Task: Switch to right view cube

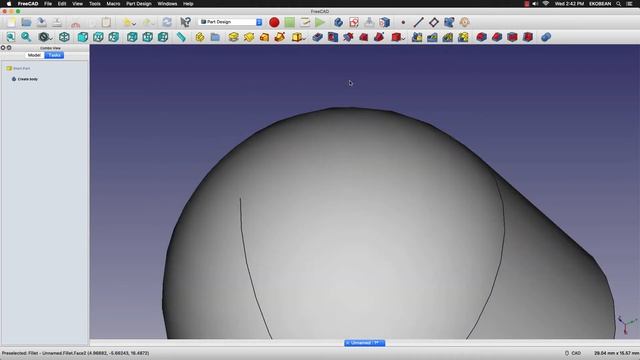Action: (114, 37)
